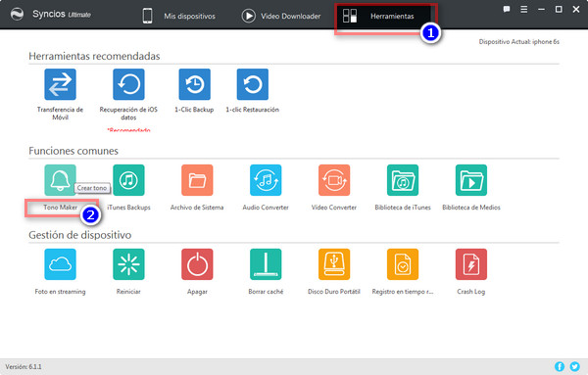Launch the Video Converter icon
The width and height of the screenshot is (588, 375).
(334, 180)
